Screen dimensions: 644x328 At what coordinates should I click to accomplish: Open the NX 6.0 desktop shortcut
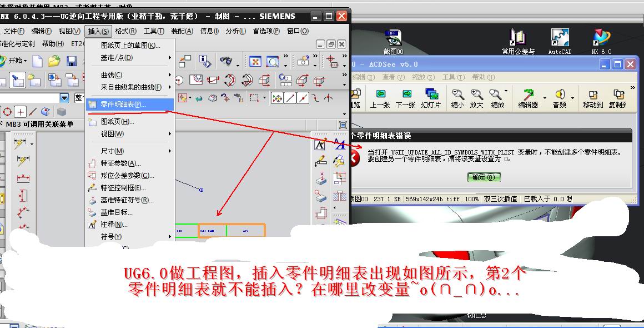point(601,42)
